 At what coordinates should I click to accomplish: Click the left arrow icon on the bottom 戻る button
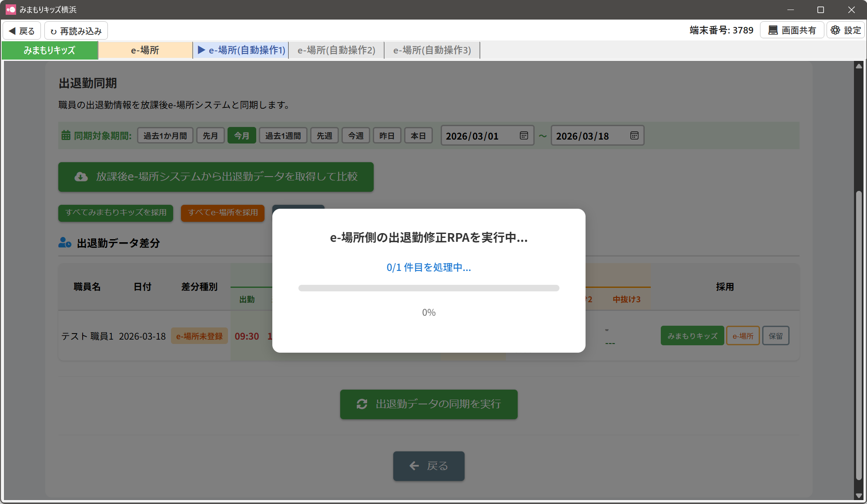(414, 466)
